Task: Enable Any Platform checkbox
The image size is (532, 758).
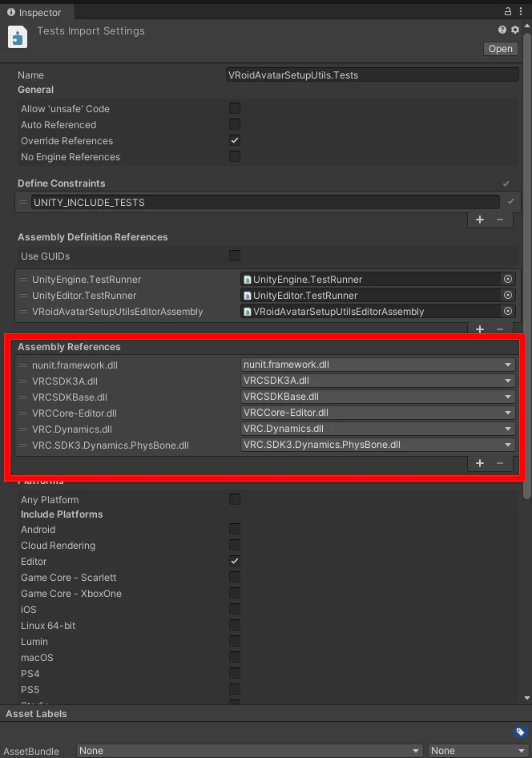Action: [x=235, y=499]
